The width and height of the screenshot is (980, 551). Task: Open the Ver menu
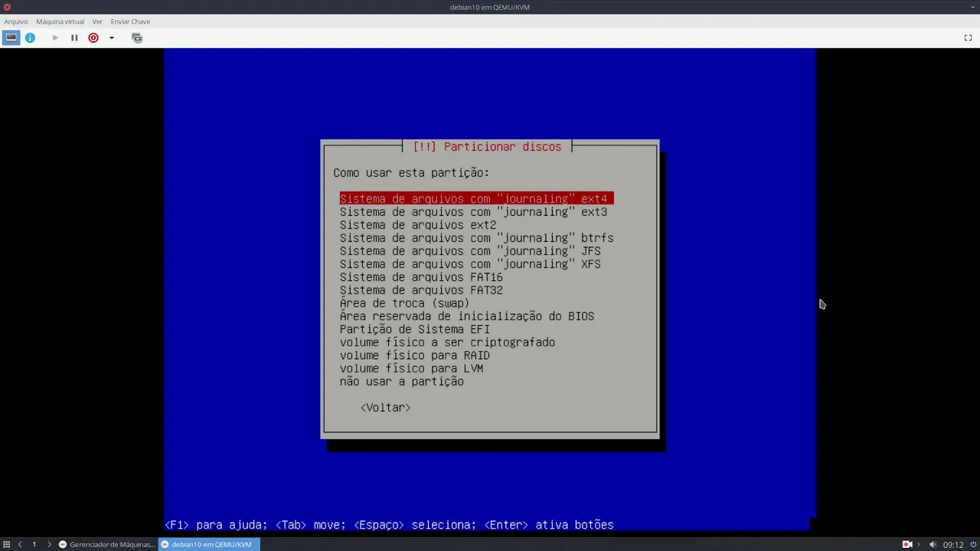(x=97, y=21)
